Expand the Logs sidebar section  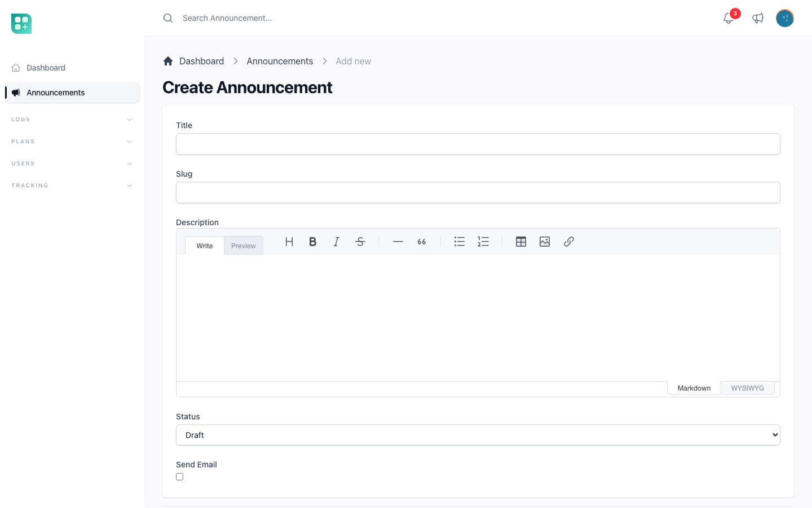click(x=72, y=120)
